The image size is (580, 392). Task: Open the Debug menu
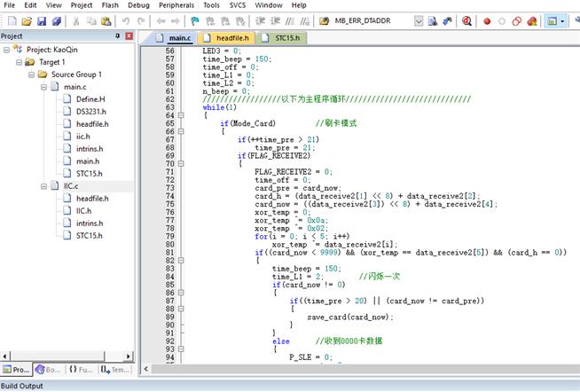pos(138,5)
